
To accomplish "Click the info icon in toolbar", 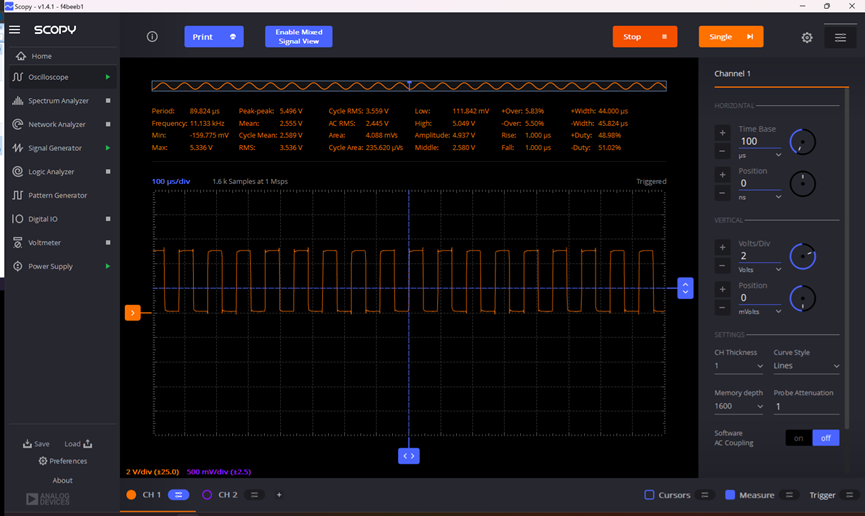I will (152, 36).
